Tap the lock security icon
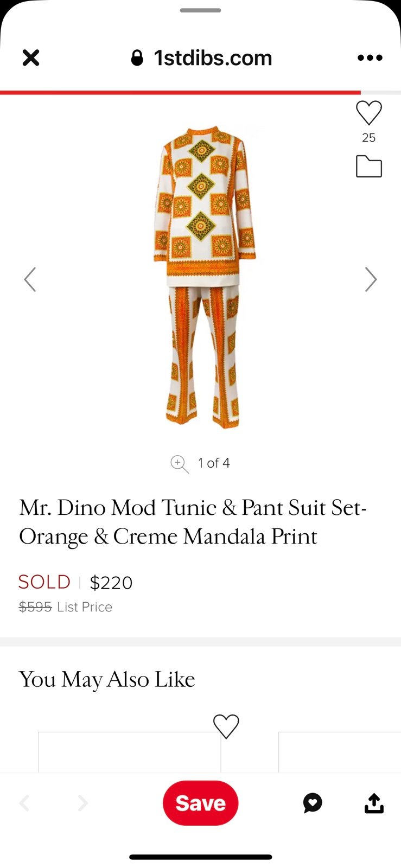401x868 pixels. [x=137, y=58]
